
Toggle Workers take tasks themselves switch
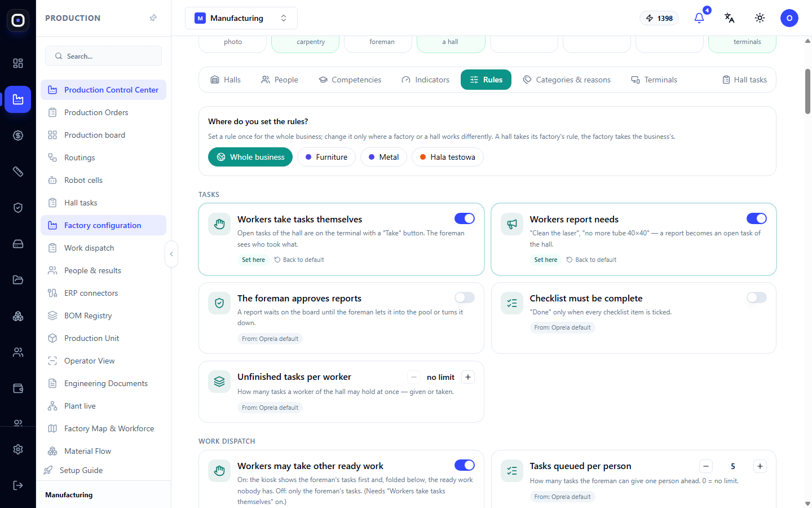pos(465,218)
